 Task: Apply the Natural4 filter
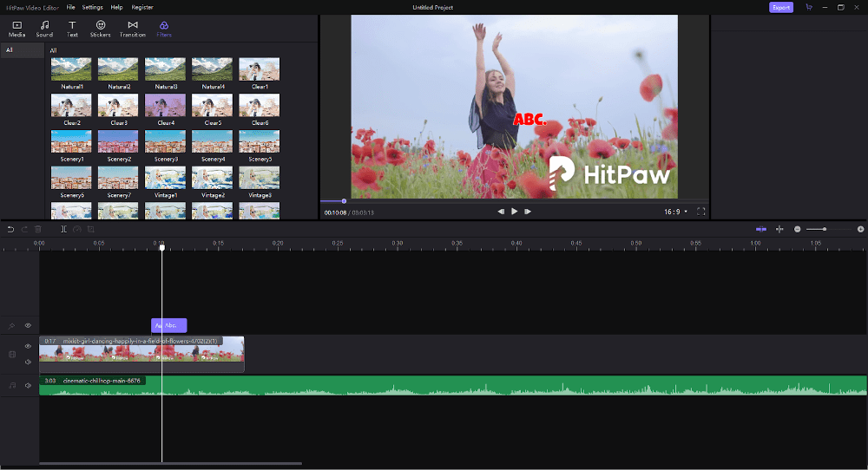pos(213,69)
